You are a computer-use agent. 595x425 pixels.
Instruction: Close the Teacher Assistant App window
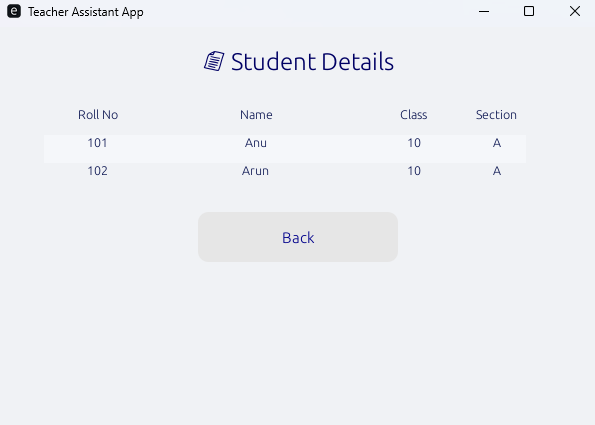pyautogui.click(x=575, y=11)
